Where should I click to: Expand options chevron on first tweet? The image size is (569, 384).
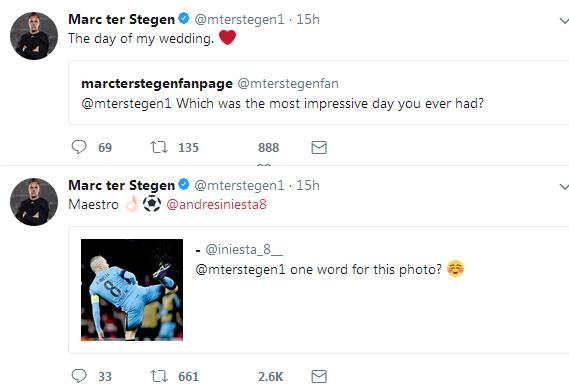(x=564, y=21)
